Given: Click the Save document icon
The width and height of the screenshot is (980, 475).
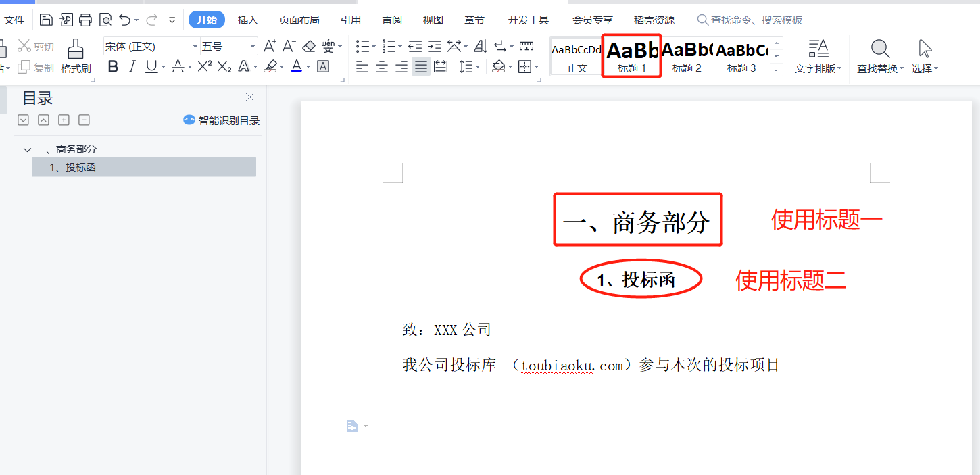Looking at the screenshot, I should coord(46,20).
